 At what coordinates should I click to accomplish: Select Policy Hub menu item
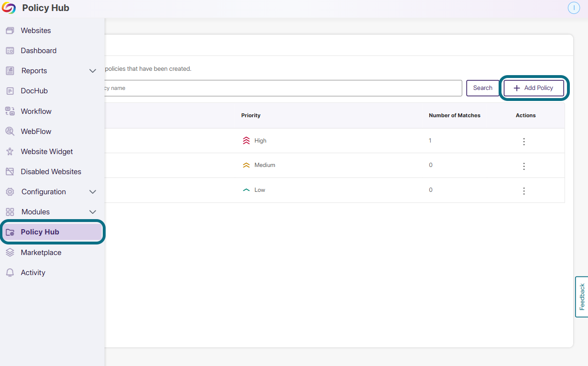pyautogui.click(x=53, y=232)
